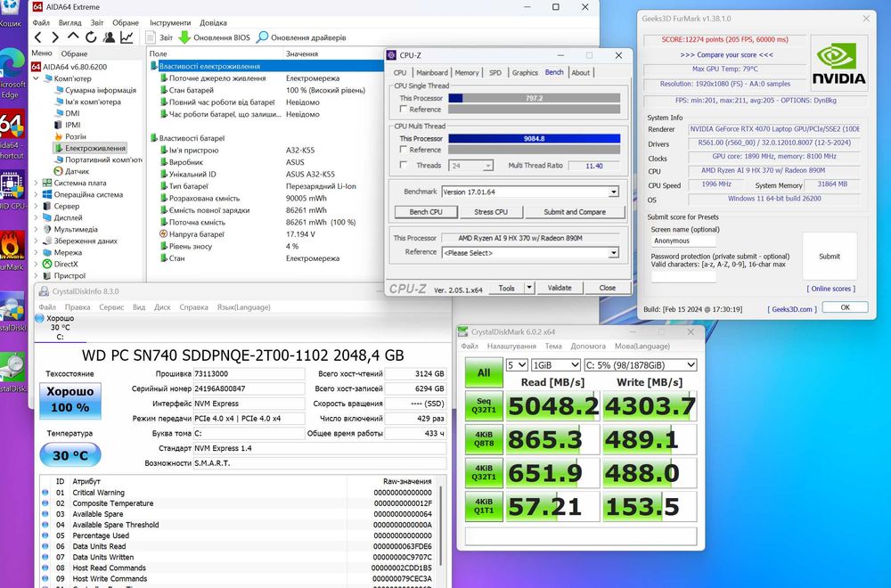Image resolution: width=891 pixels, height=588 pixels.
Task: Open AIDA64 Інструменти menu
Action: pos(170,23)
